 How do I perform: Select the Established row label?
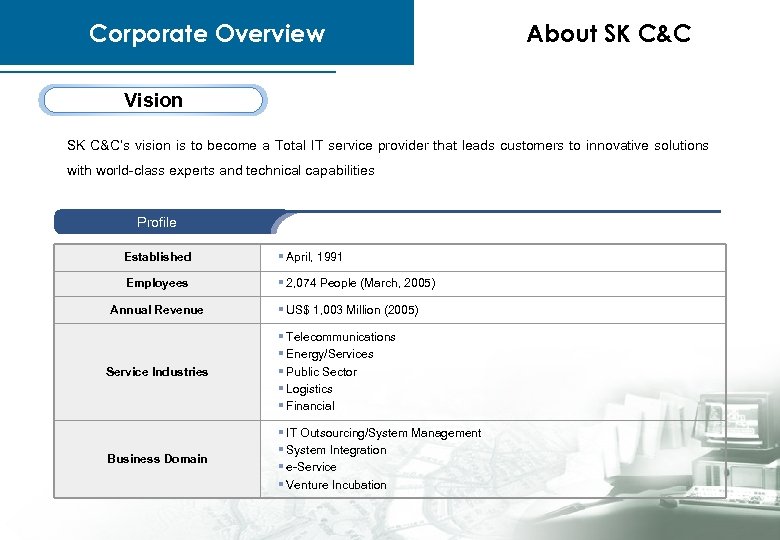click(158, 257)
